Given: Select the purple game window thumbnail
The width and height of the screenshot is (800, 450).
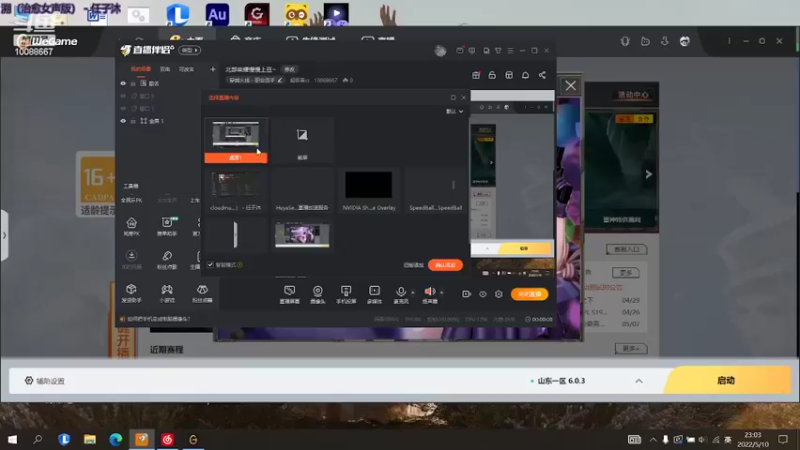Looking at the screenshot, I should tap(302, 235).
